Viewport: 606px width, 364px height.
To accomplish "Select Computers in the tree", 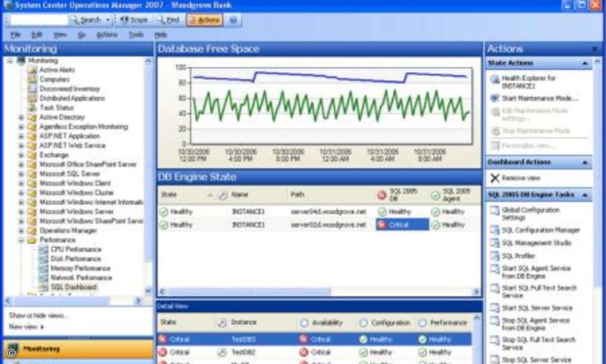I will (x=55, y=79).
